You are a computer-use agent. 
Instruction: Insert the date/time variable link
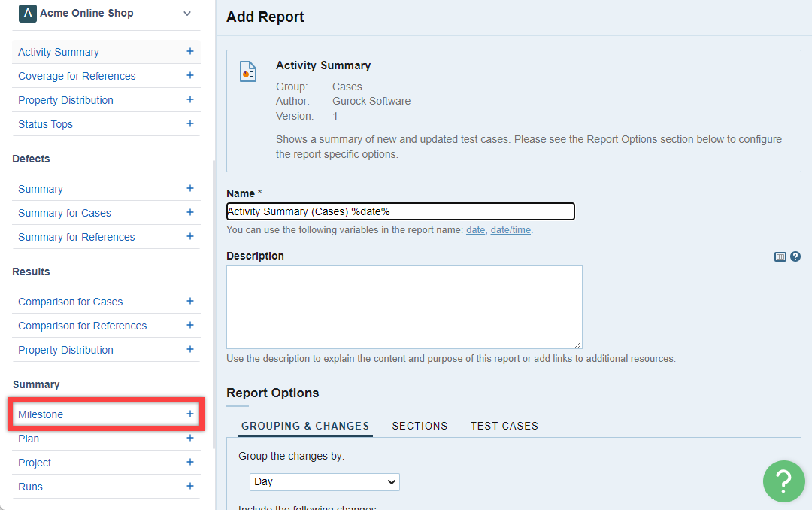[511, 230]
